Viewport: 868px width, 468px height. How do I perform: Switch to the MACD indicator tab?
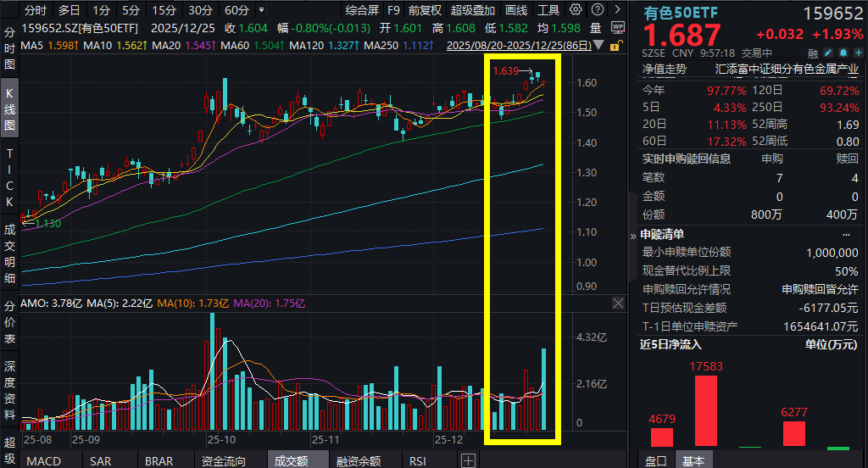coord(43,460)
